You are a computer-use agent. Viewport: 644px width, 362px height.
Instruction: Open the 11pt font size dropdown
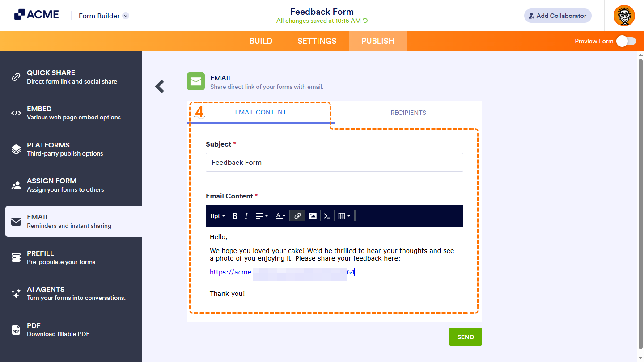coord(217,216)
